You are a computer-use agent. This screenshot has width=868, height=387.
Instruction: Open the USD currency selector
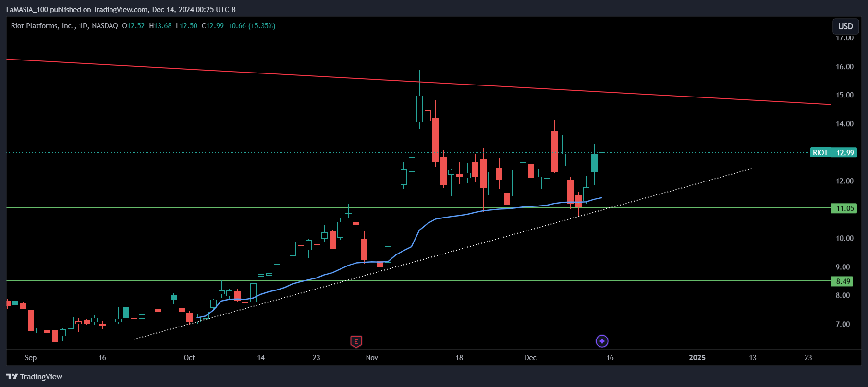(x=845, y=26)
